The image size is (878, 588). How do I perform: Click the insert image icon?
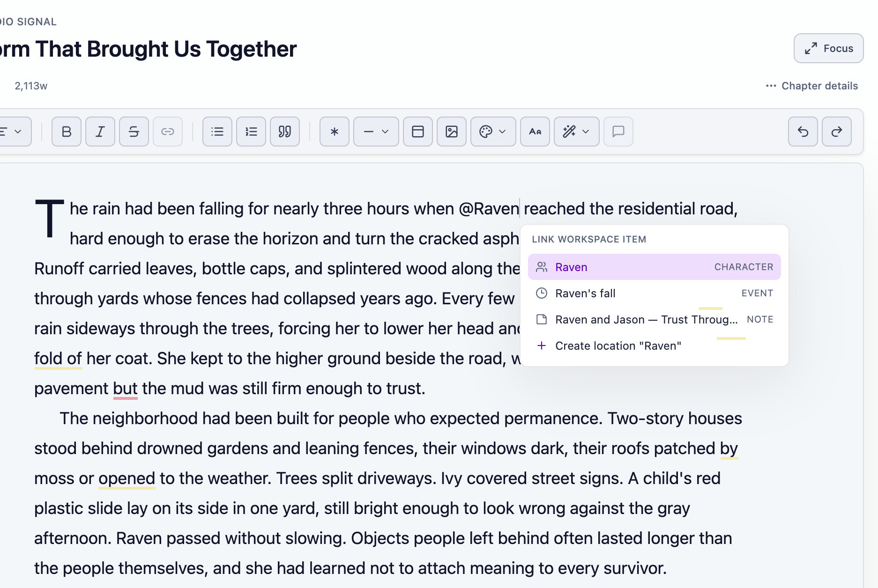[452, 132]
